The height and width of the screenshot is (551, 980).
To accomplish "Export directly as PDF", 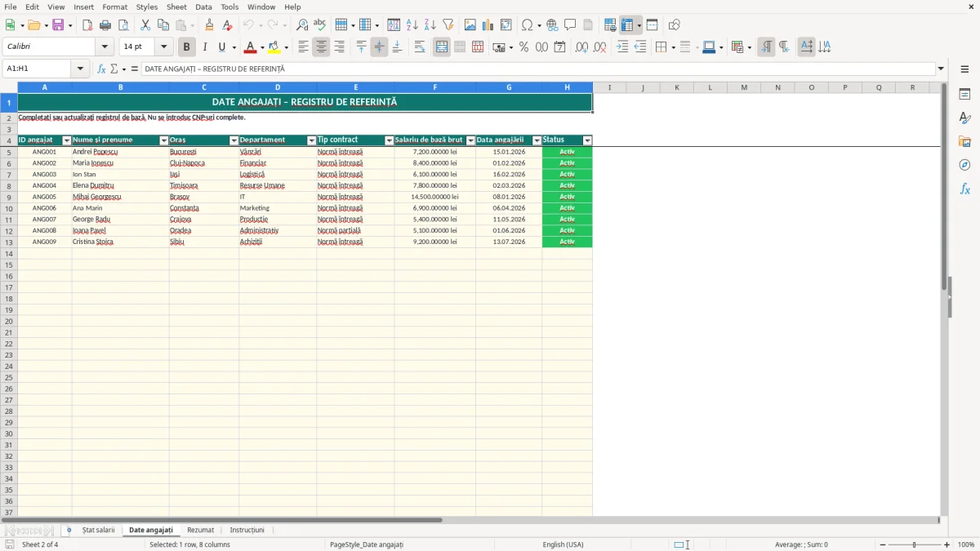I will click(x=87, y=25).
